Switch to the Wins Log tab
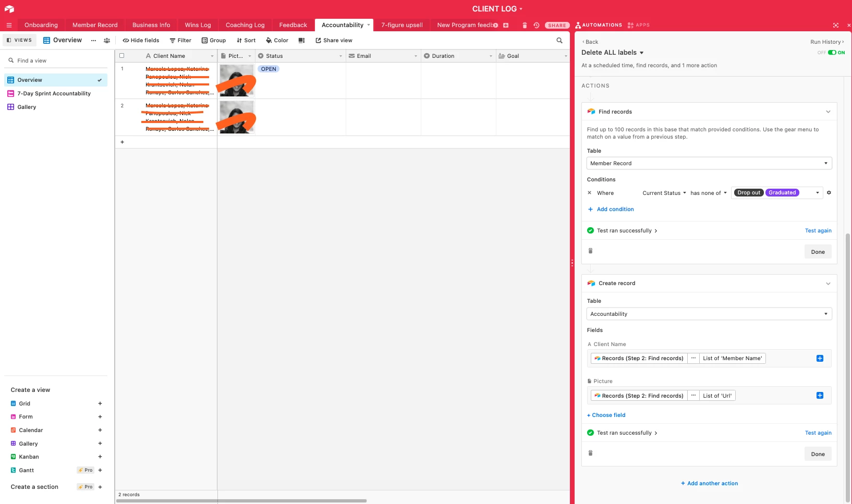The height and width of the screenshot is (504, 852). [x=198, y=25]
